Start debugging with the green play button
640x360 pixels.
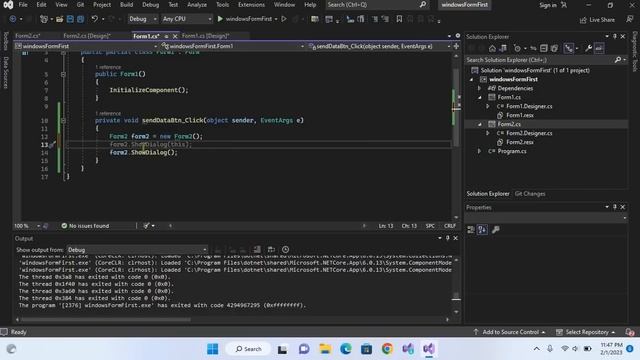coord(220,19)
